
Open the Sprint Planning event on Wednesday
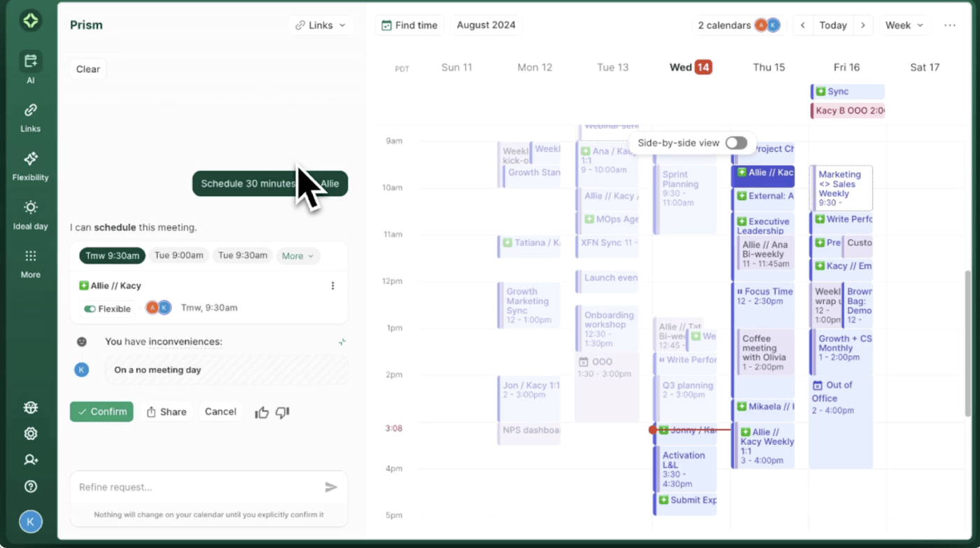point(685,199)
